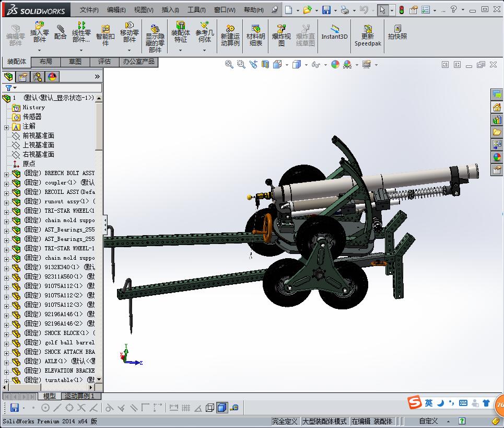Expand more panel tabs with double chevron

(97, 76)
